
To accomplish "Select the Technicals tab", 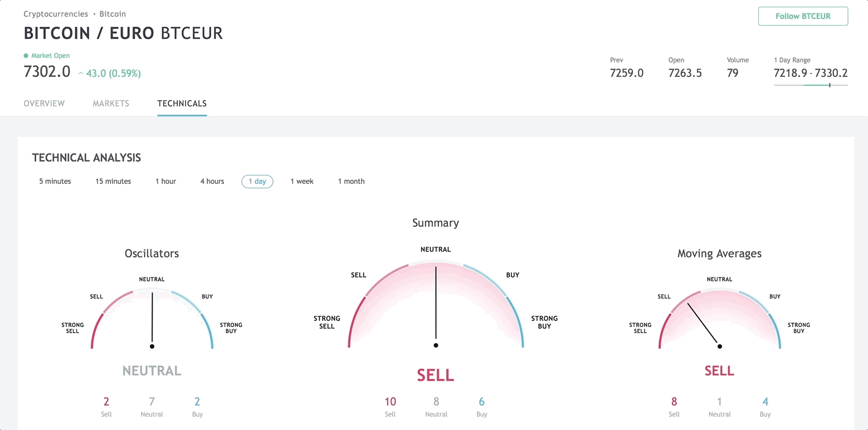I will (182, 104).
